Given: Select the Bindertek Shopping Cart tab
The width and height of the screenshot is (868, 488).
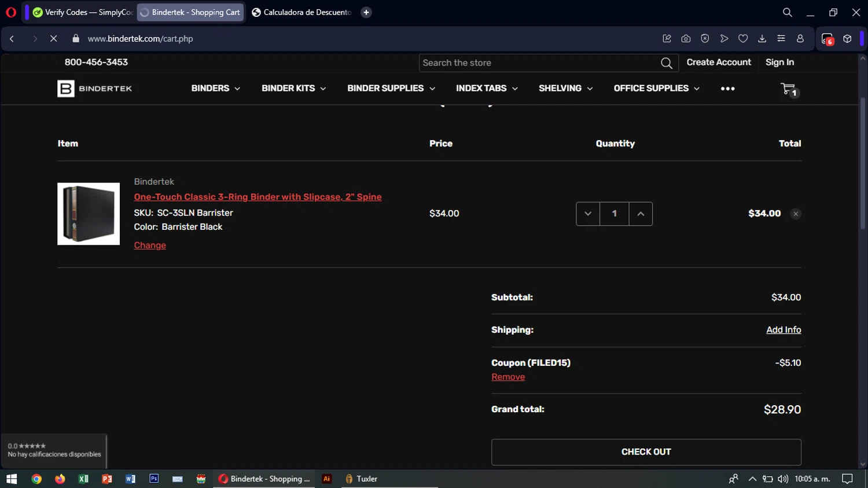Looking at the screenshot, I should tap(190, 12).
